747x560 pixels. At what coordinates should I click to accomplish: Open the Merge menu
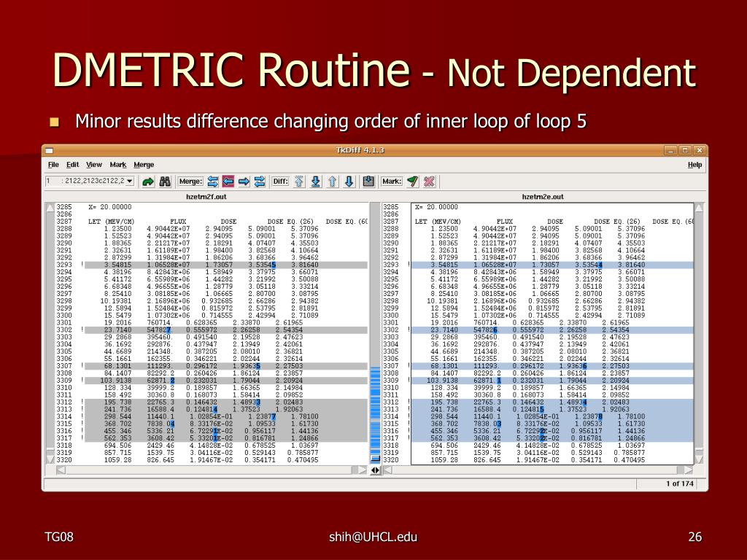click(144, 165)
